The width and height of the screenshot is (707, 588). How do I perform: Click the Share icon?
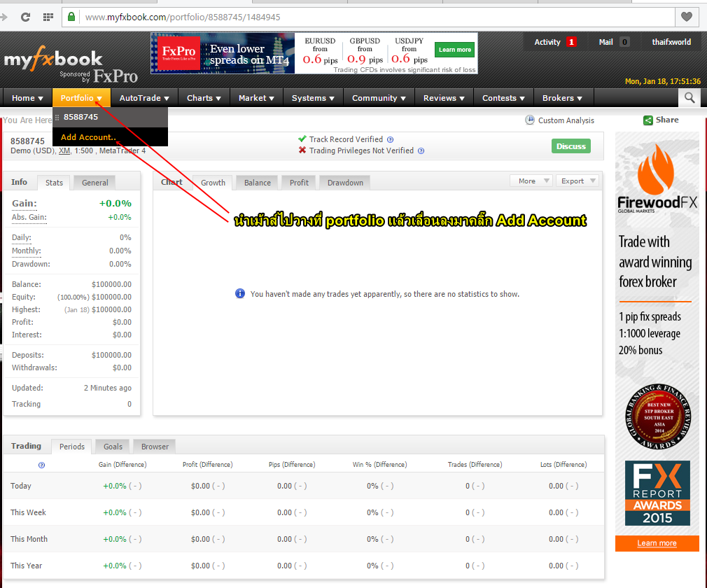click(x=648, y=120)
